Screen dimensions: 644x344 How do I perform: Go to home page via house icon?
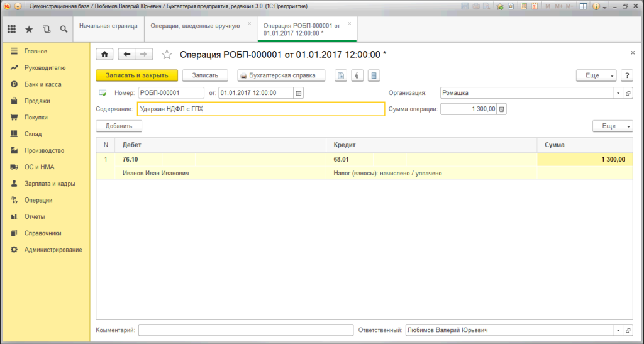[104, 55]
